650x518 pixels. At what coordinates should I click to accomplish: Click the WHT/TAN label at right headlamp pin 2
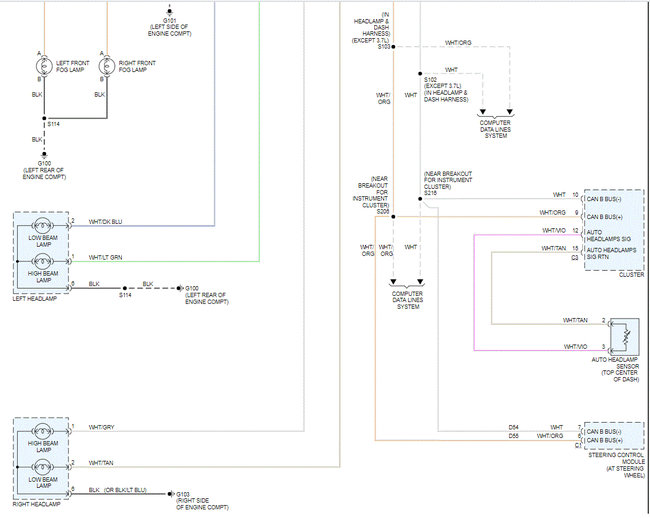(x=101, y=463)
